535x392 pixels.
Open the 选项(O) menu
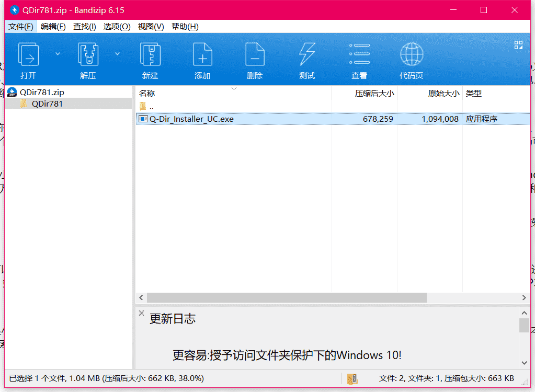[117, 27]
